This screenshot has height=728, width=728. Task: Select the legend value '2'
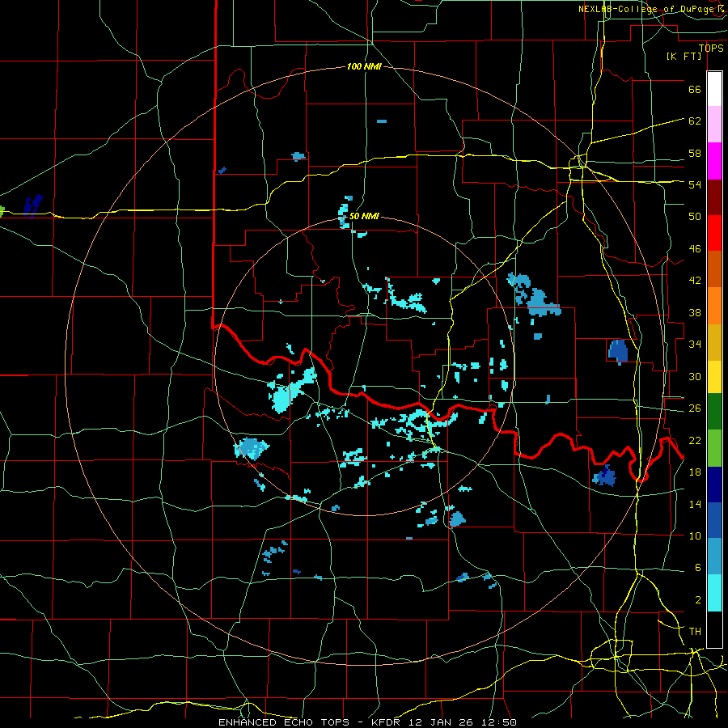point(697,600)
